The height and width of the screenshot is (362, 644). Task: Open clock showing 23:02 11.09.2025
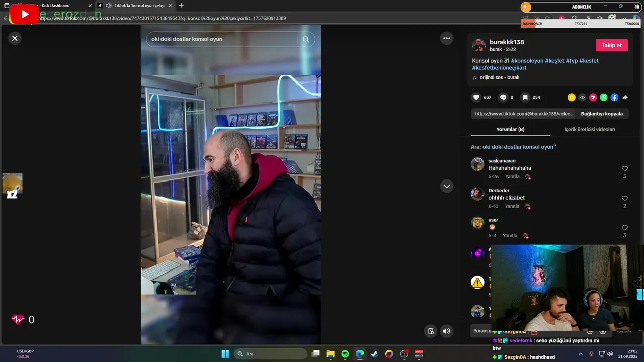[x=628, y=354]
